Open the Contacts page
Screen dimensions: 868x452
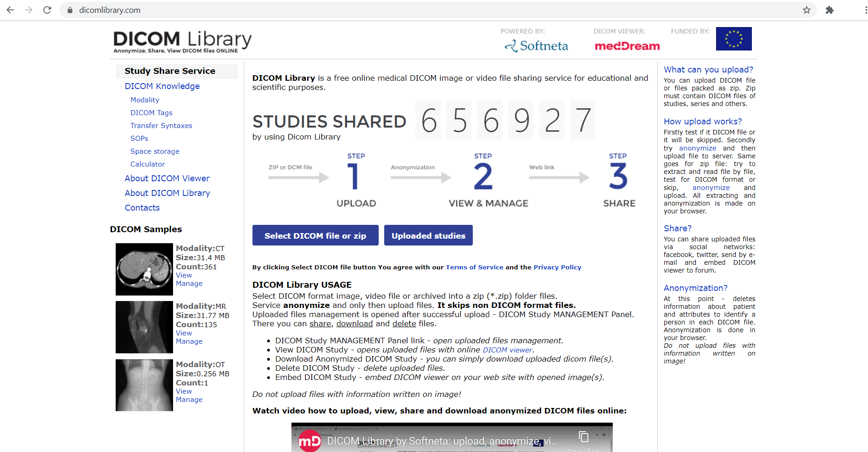[x=142, y=208]
